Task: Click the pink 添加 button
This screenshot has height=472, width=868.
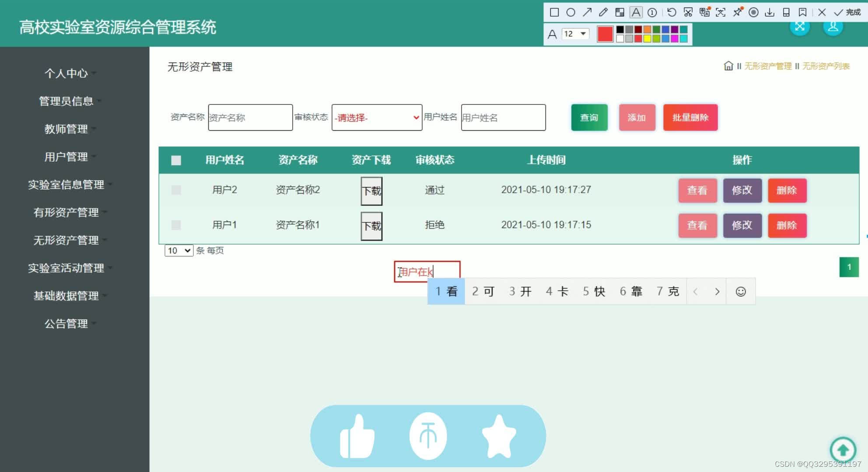Action: pos(637,118)
